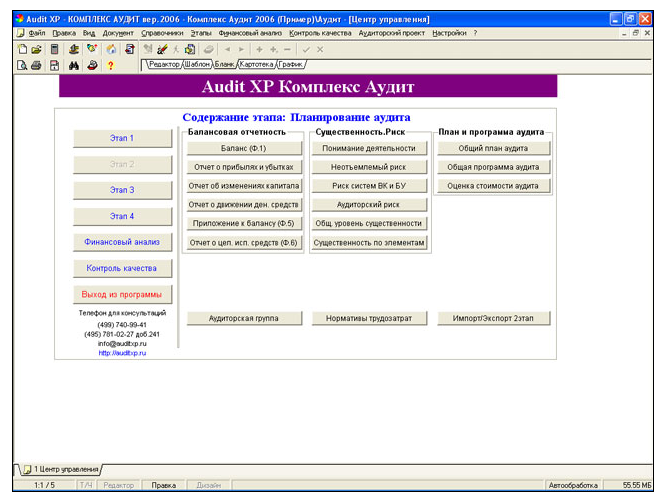Viewport: 666px width, 500px height.
Task: Open Отчет о движении ден. средств
Action: click(x=244, y=204)
